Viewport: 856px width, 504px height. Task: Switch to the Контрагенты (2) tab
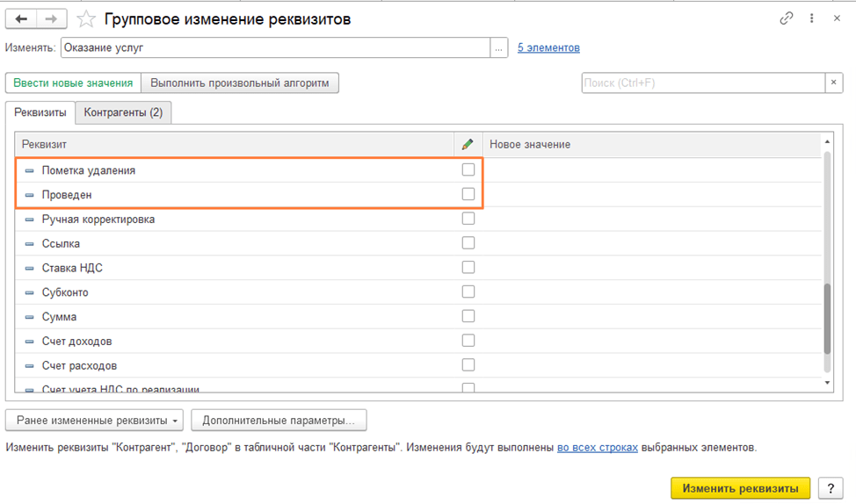click(x=123, y=112)
